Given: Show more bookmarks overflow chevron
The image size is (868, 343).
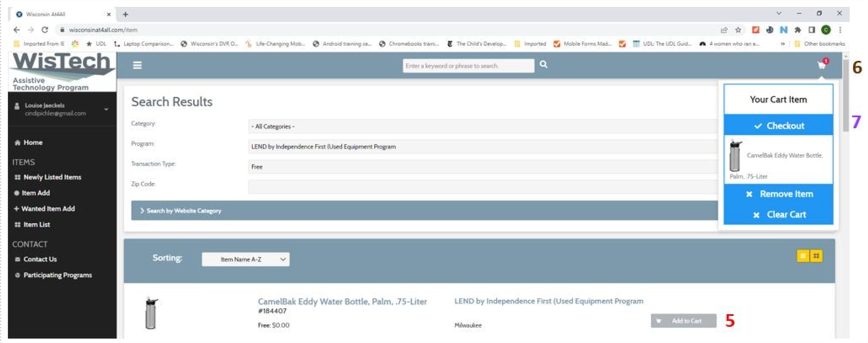Looking at the screenshot, I should pyautogui.click(x=783, y=43).
